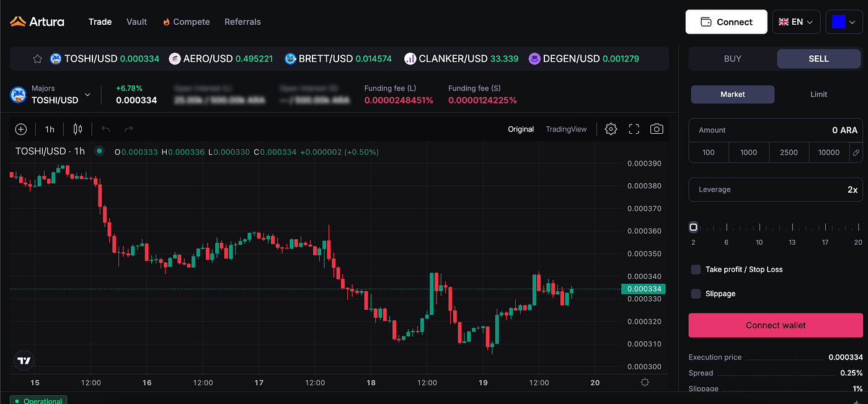Click the green status dot beside TOSHI/USD · 1h
Screen dimensions: 868x404
point(99,151)
